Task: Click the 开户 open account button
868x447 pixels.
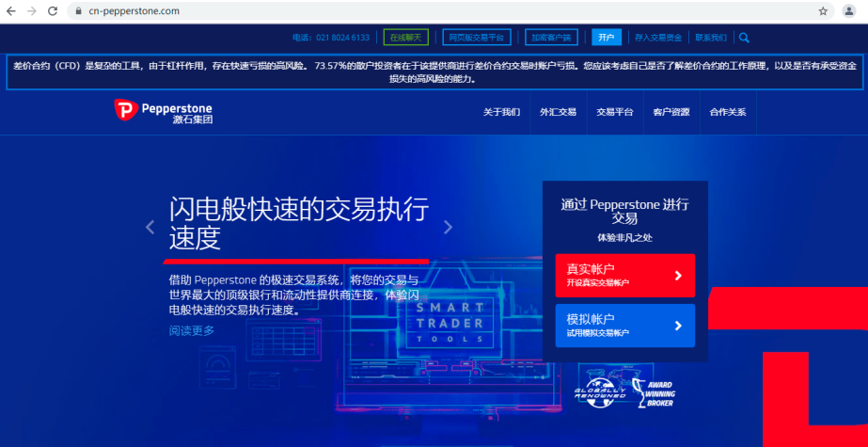Action: [607, 38]
